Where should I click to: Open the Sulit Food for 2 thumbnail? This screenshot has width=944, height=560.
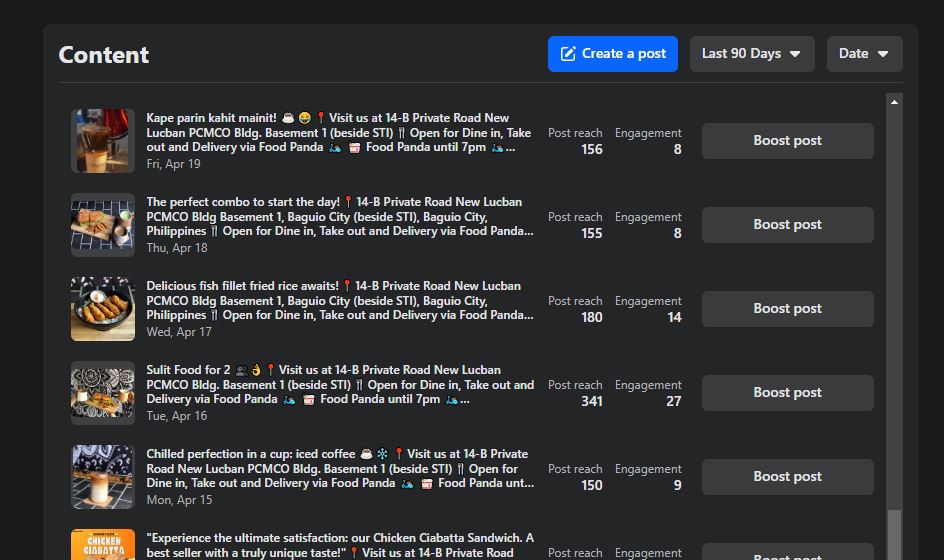point(103,393)
